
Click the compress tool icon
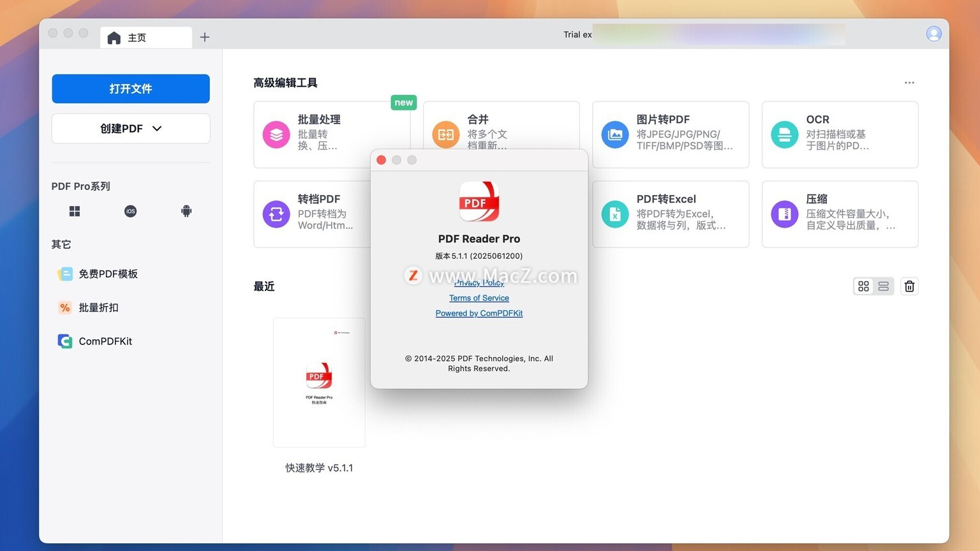coord(785,214)
